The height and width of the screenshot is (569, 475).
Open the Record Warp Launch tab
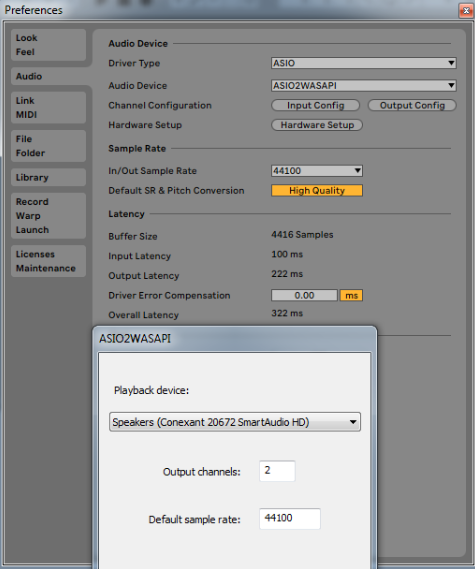(48, 216)
